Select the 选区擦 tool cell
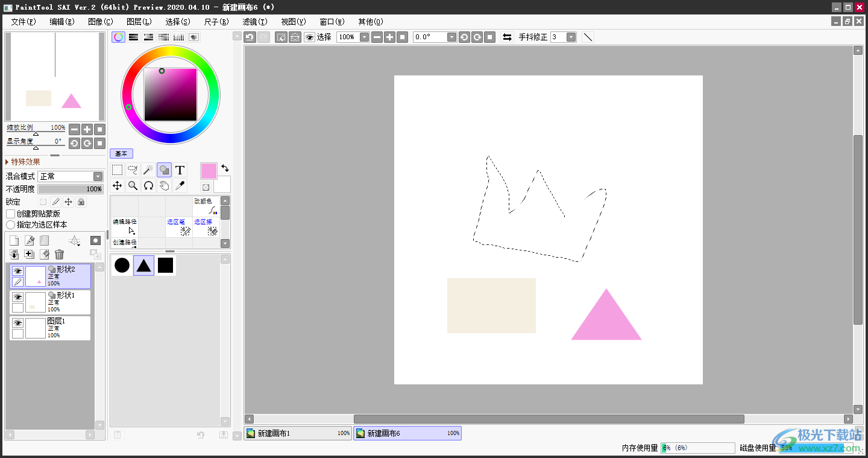The image size is (868, 458). pos(206,226)
